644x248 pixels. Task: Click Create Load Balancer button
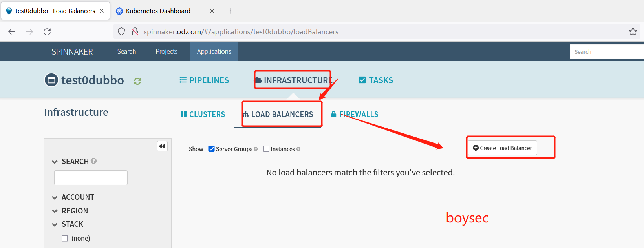(502, 148)
